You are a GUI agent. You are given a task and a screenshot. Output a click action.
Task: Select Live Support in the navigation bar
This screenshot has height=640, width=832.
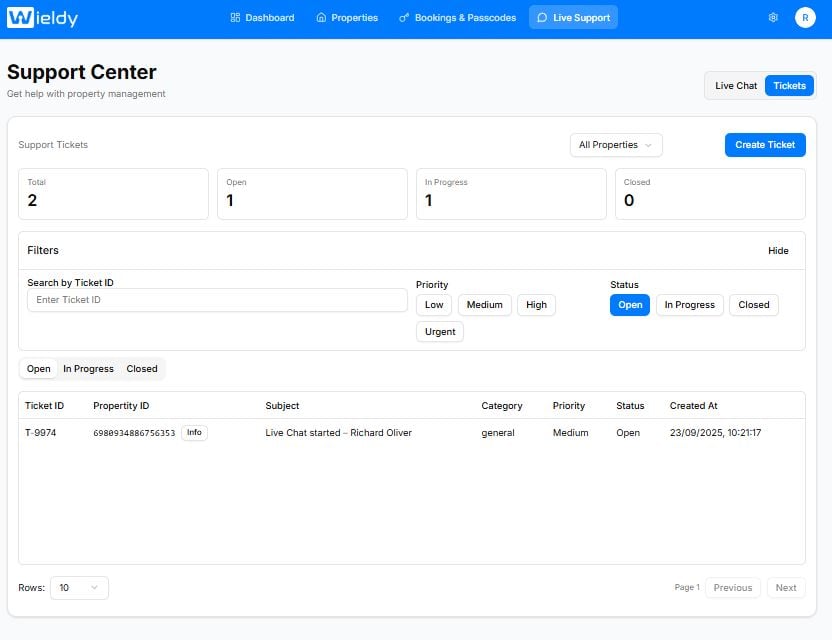[x=573, y=18]
